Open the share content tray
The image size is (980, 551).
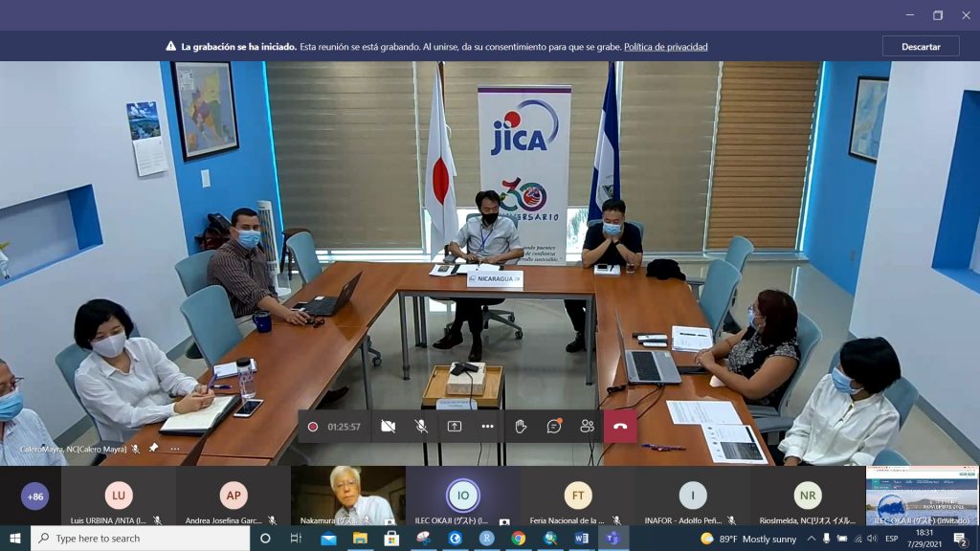coord(455,427)
